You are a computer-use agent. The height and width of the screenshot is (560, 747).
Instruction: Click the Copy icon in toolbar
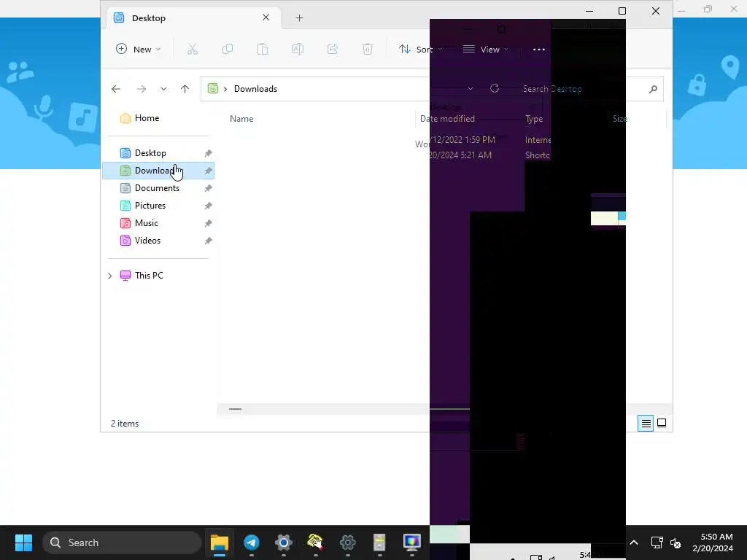click(228, 49)
